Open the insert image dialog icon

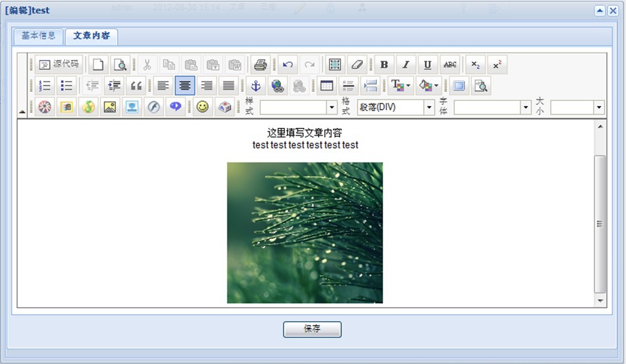pos(109,107)
